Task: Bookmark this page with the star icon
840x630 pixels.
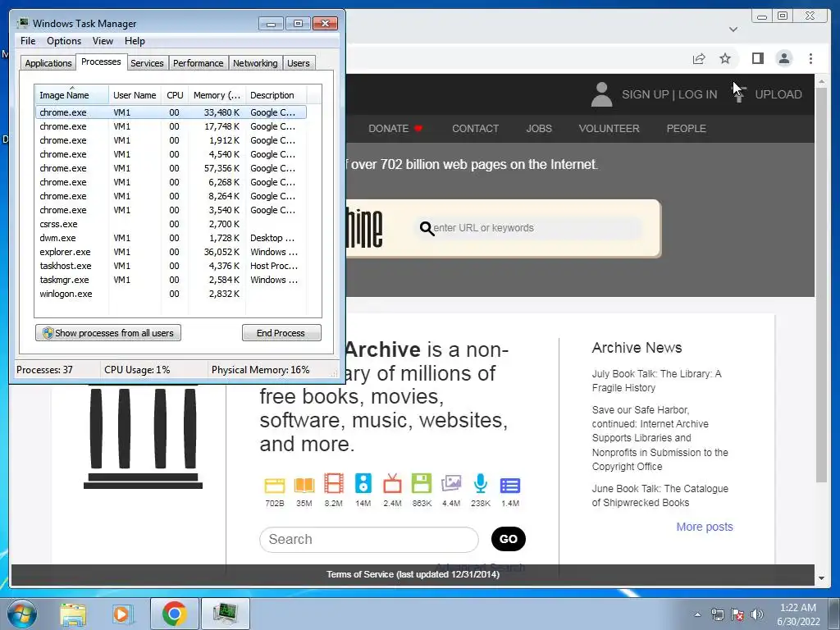Action: tap(725, 58)
